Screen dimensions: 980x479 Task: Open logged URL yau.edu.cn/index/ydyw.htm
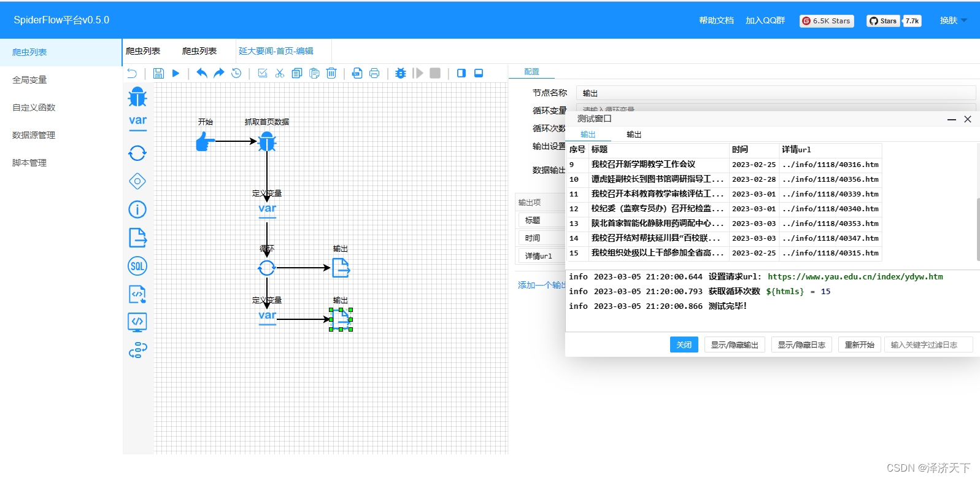point(855,277)
